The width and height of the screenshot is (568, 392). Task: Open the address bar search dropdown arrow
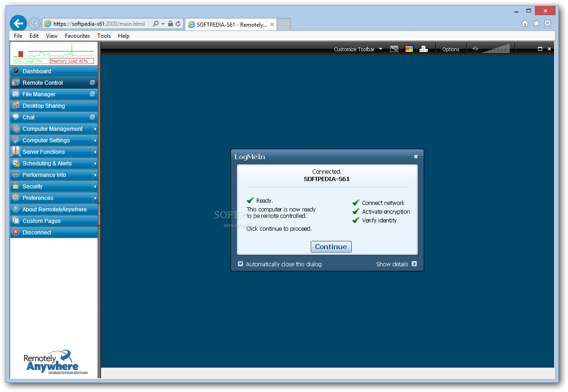(163, 24)
